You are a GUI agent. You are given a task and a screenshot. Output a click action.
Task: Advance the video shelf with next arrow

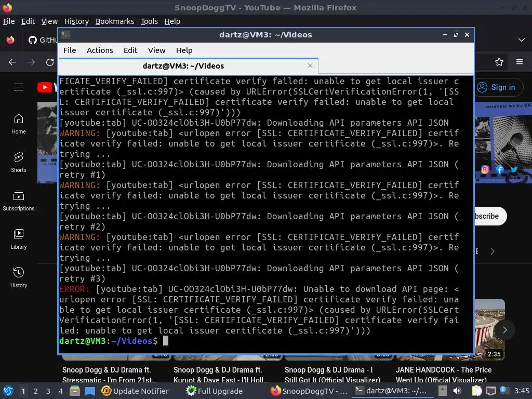(504, 330)
